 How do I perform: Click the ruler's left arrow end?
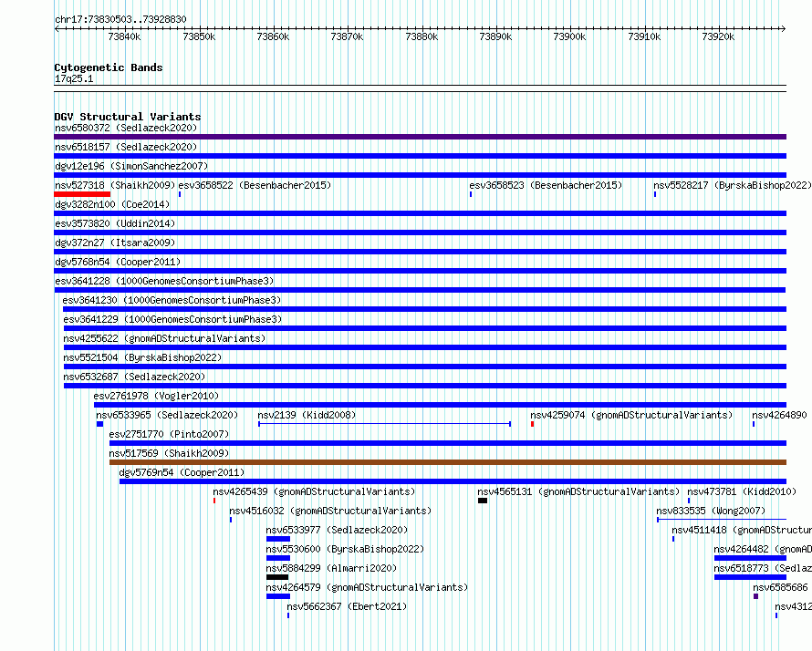pyautogui.click(x=57, y=28)
